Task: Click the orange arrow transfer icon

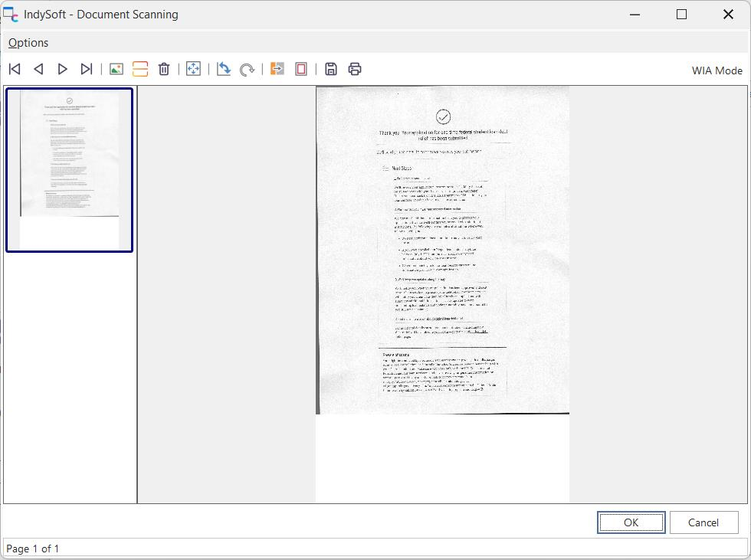Action: click(x=277, y=69)
